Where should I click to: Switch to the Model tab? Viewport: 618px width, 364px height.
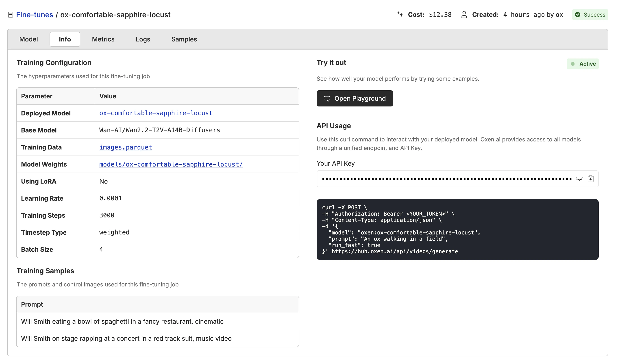28,39
